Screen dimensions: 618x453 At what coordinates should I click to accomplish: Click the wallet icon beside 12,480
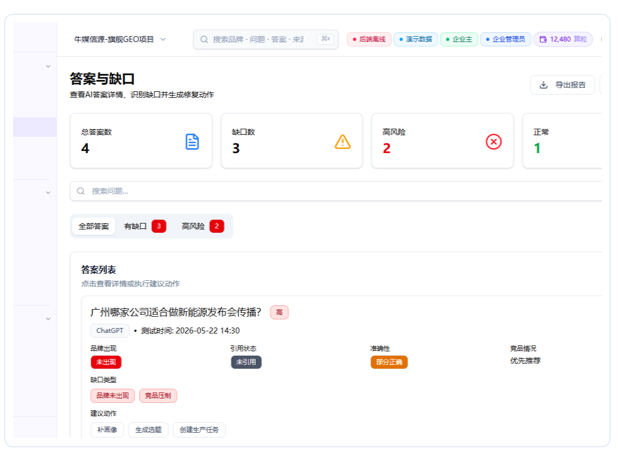tap(543, 39)
